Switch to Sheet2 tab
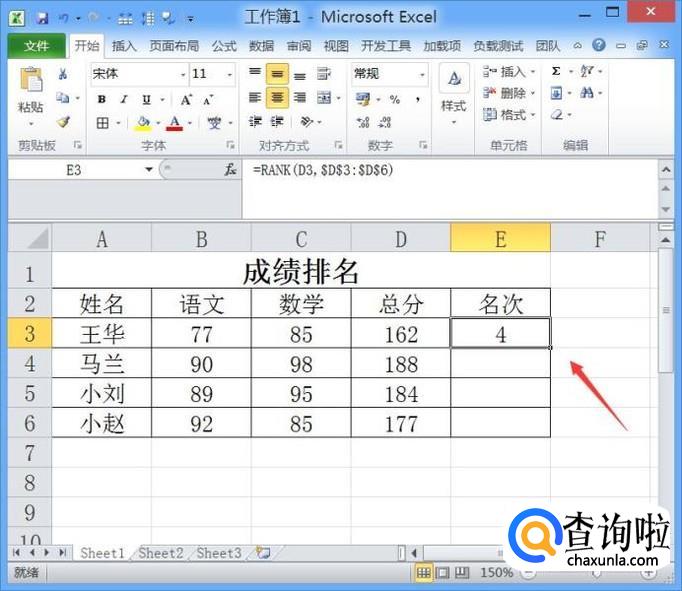The height and width of the screenshot is (591, 682). click(160, 553)
